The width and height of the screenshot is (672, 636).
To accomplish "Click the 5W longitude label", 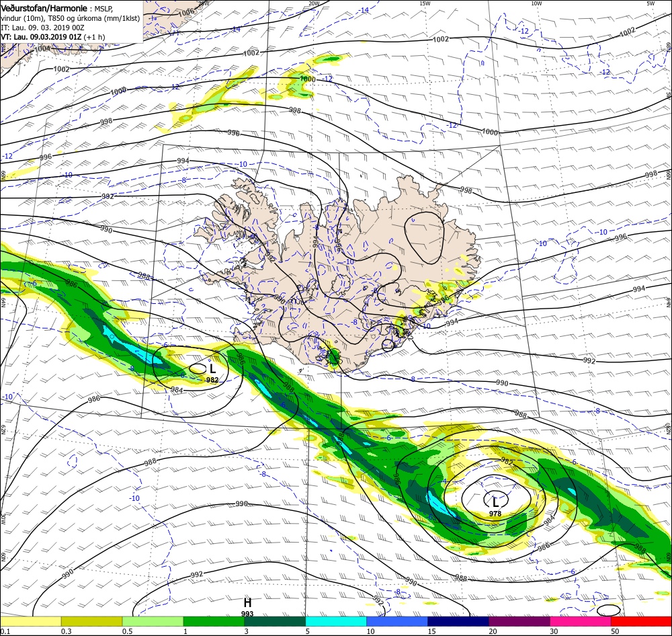I will pos(650,3).
